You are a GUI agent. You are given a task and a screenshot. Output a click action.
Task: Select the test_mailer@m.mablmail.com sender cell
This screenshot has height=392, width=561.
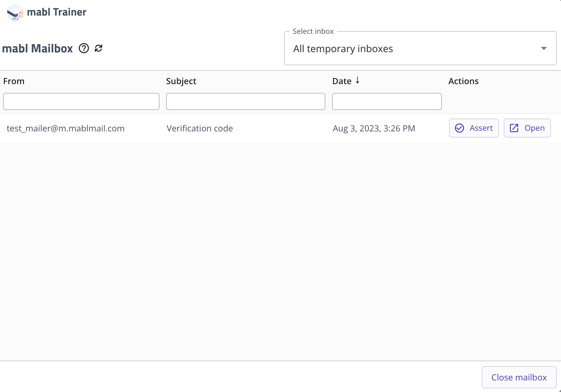click(66, 128)
